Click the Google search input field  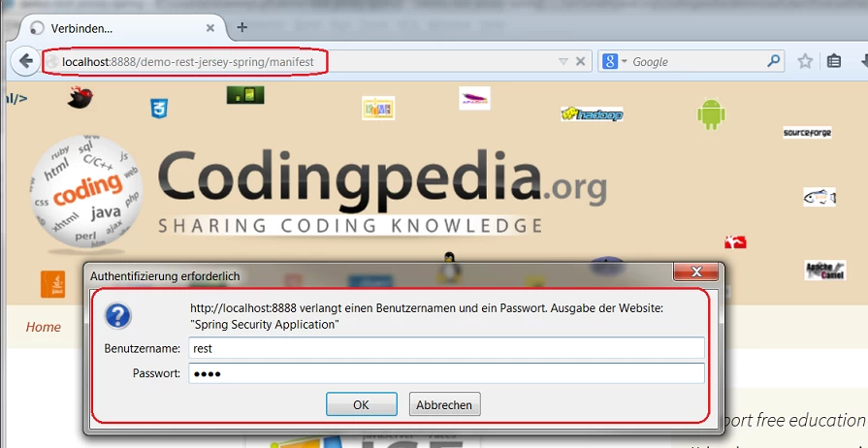(697, 62)
